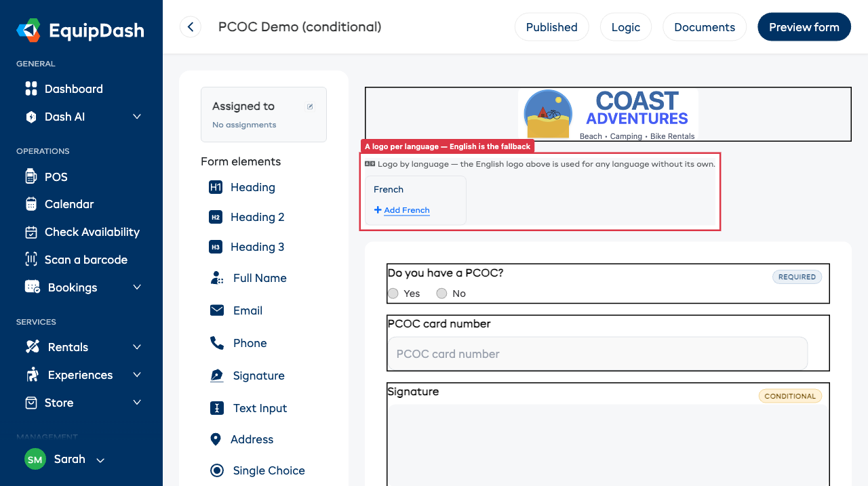
Task: Click the 'French' language label
Action: pos(389,190)
